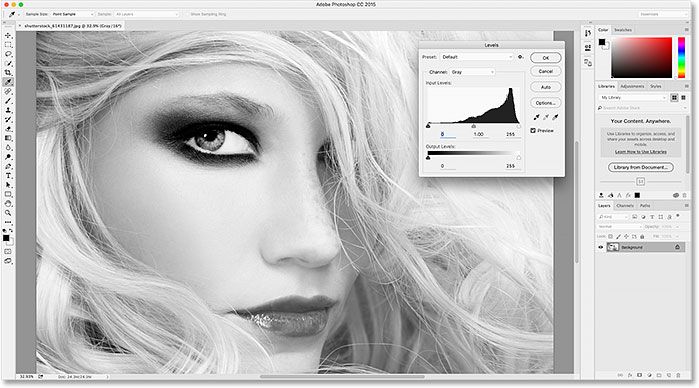The image size is (699, 388).
Task: Select the Lasso tool
Action: pyautogui.click(x=8, y=54)
